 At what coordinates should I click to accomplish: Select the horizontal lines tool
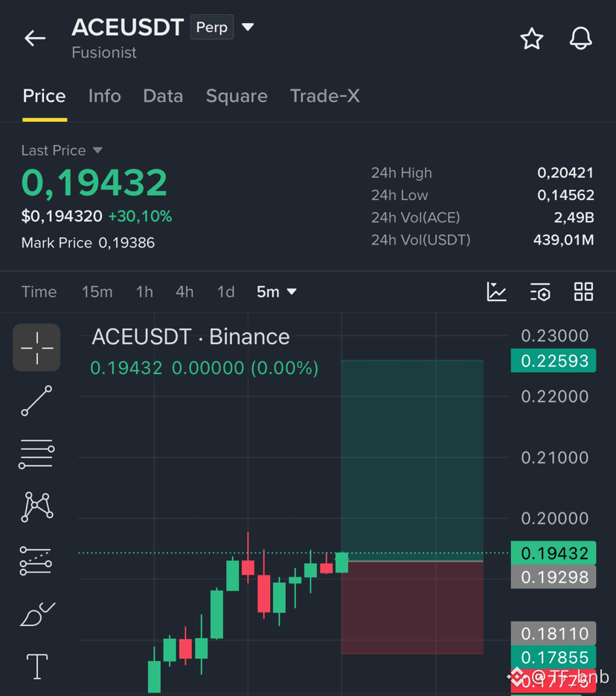click(x=37, y=454)
